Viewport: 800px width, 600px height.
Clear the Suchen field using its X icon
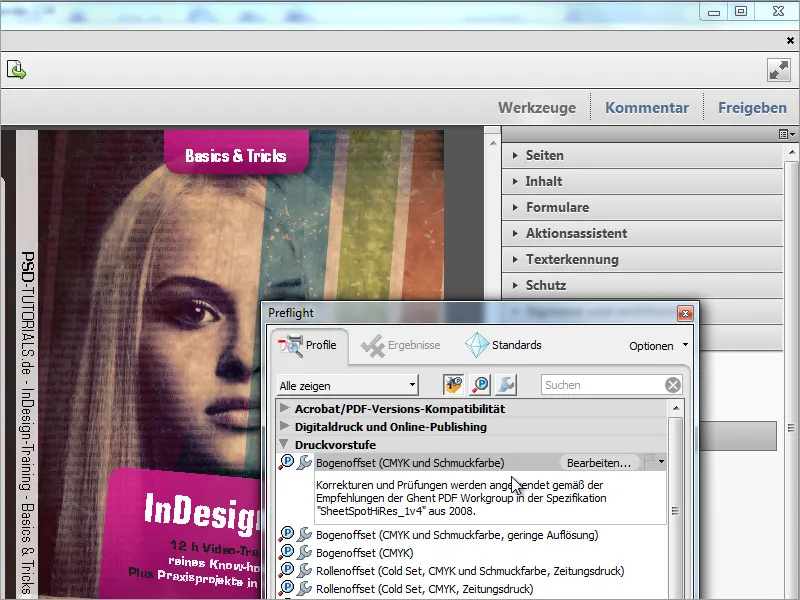click(x=671, y=384)
